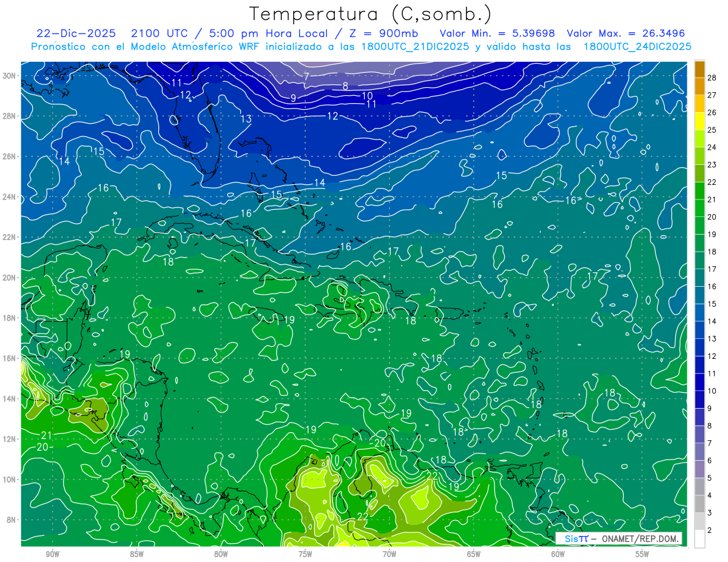Click the title "Temperatura (C,somb.)"
Screen dimensions: 728x562
pos(370,13)
